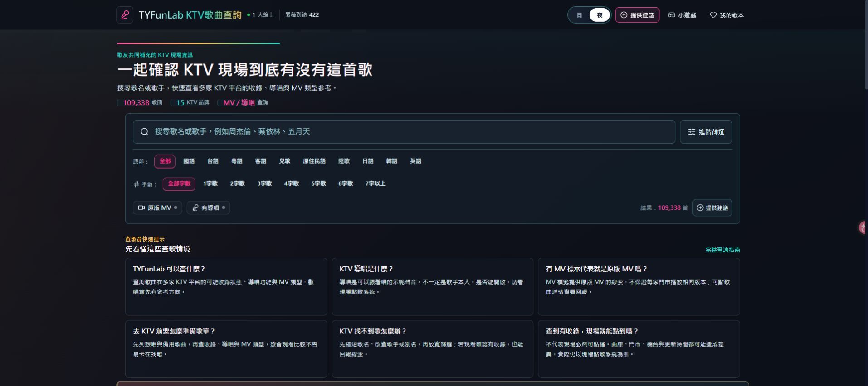Choose the 客語 language chip
Image resolution: width=868 pixels, height=386 pixels.
(261, 161)
